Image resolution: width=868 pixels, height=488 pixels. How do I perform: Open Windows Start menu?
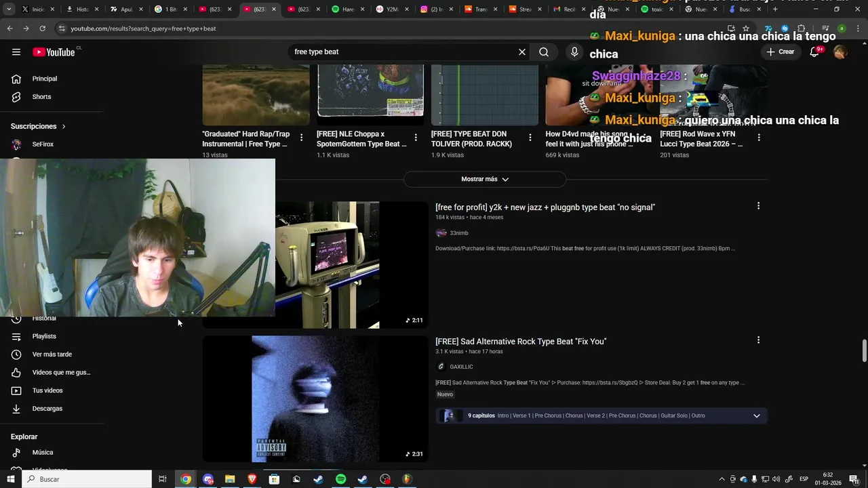(x=10, y=479)
